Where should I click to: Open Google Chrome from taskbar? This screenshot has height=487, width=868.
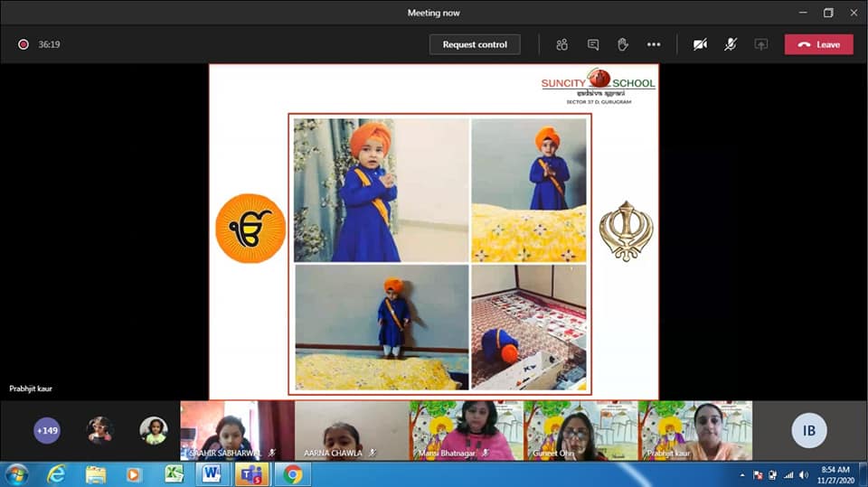pos(293,475)
